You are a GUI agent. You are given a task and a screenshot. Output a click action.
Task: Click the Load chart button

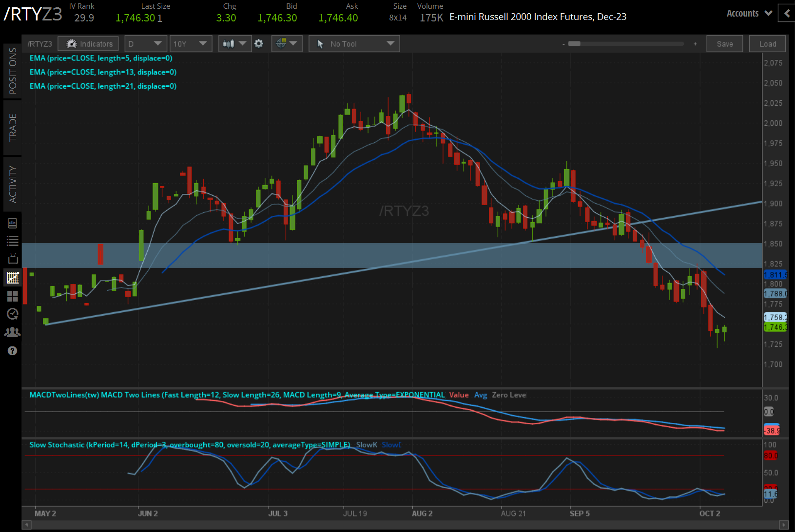[x=768, y=44]
